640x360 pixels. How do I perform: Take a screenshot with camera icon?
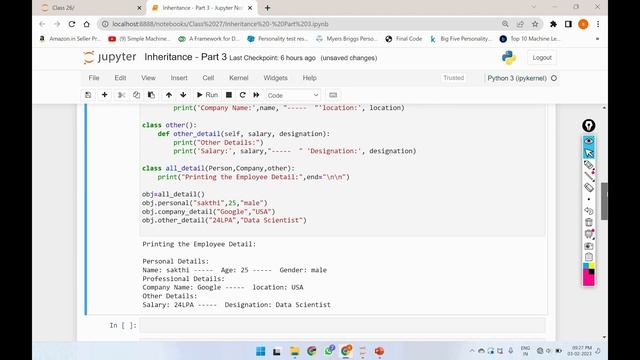pyautogui.click(x=589, y=246)
